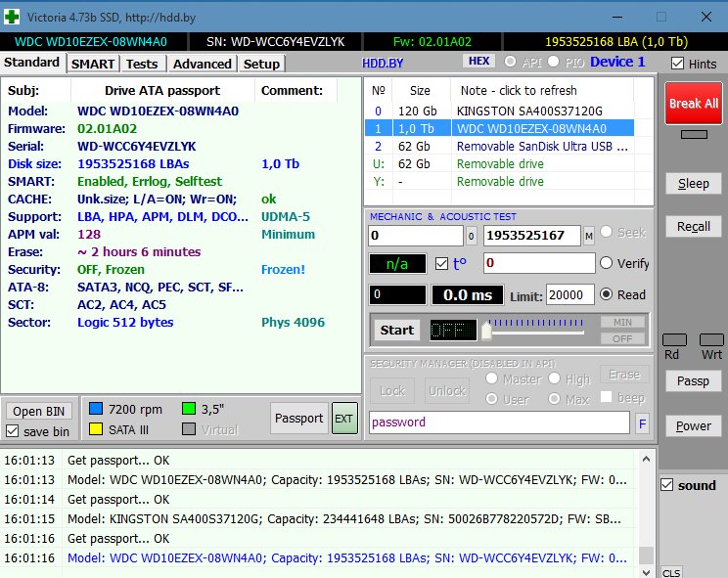Select the Read radio button

[606, 294]
